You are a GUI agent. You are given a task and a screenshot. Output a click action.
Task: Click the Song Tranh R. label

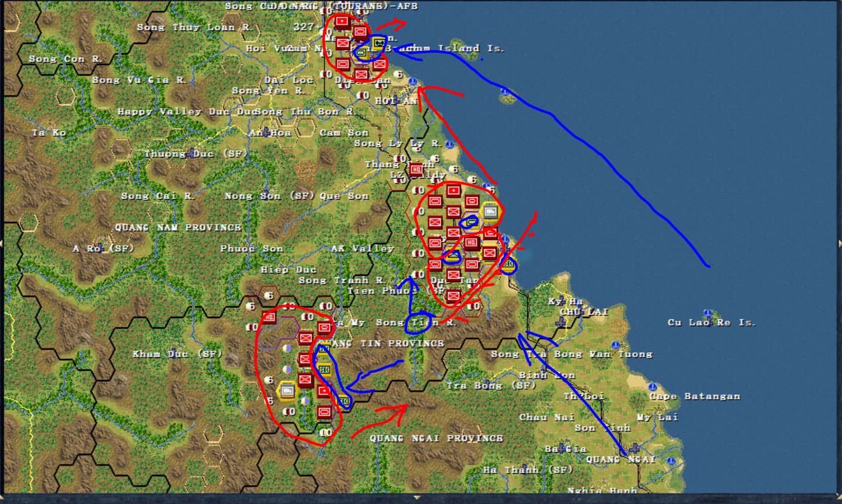(343, 280)
